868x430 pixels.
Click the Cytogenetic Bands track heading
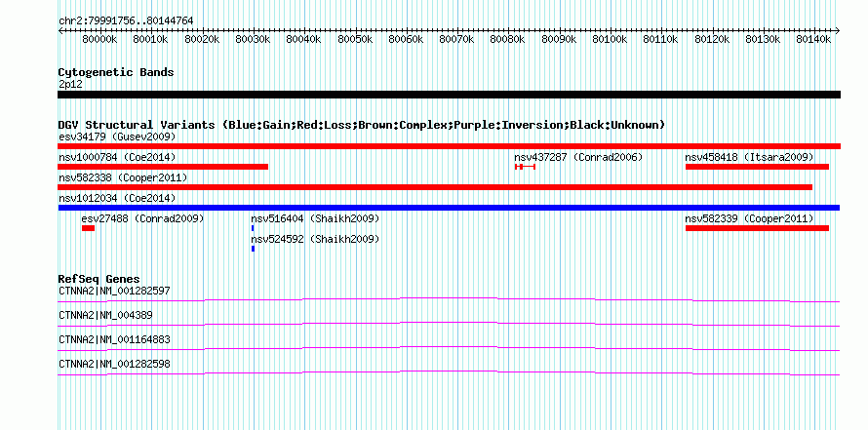pyautogui.click(x=116, y=72)
